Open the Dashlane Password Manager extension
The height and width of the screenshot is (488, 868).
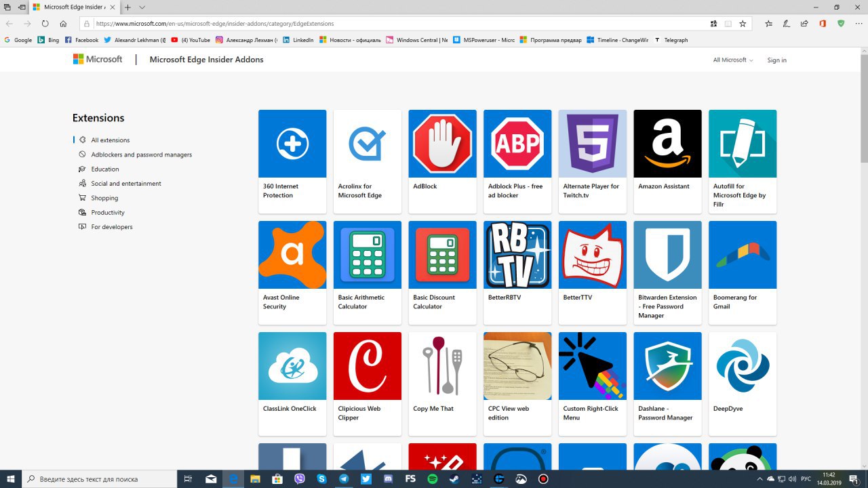point(667,384)
